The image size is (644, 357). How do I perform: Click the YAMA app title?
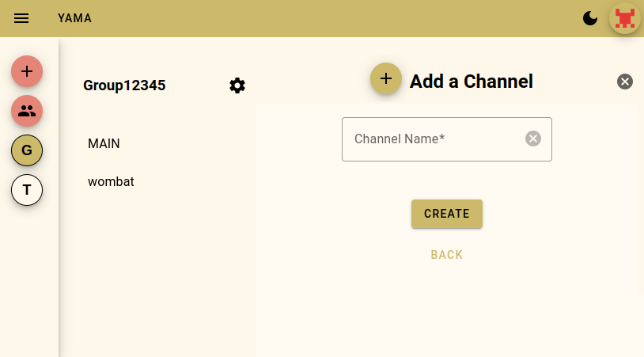[74, 18]
